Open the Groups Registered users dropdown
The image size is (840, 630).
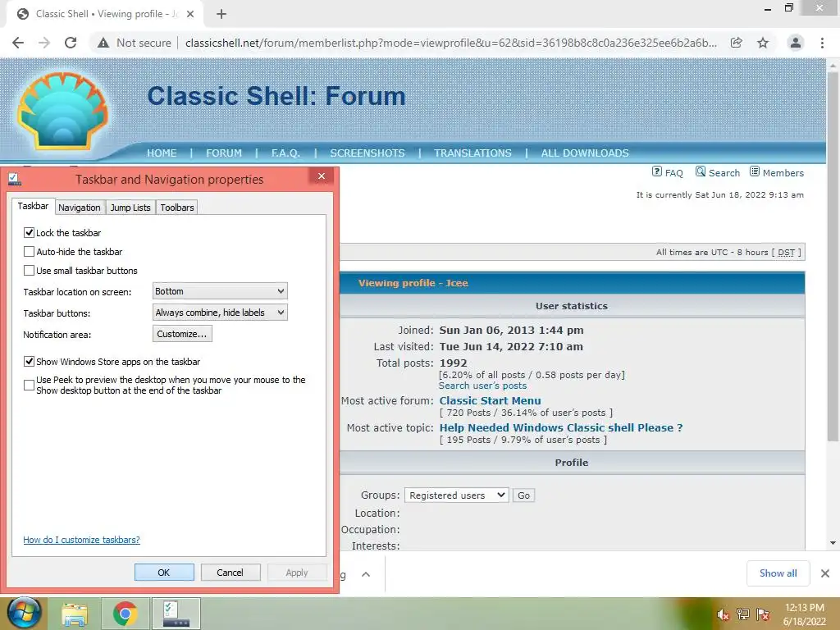coord(456,495)
